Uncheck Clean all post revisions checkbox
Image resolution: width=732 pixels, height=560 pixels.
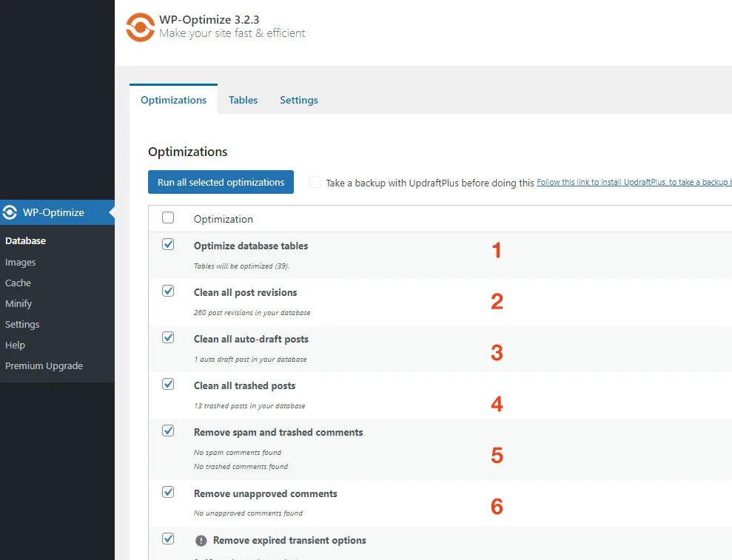pos(168,291)
